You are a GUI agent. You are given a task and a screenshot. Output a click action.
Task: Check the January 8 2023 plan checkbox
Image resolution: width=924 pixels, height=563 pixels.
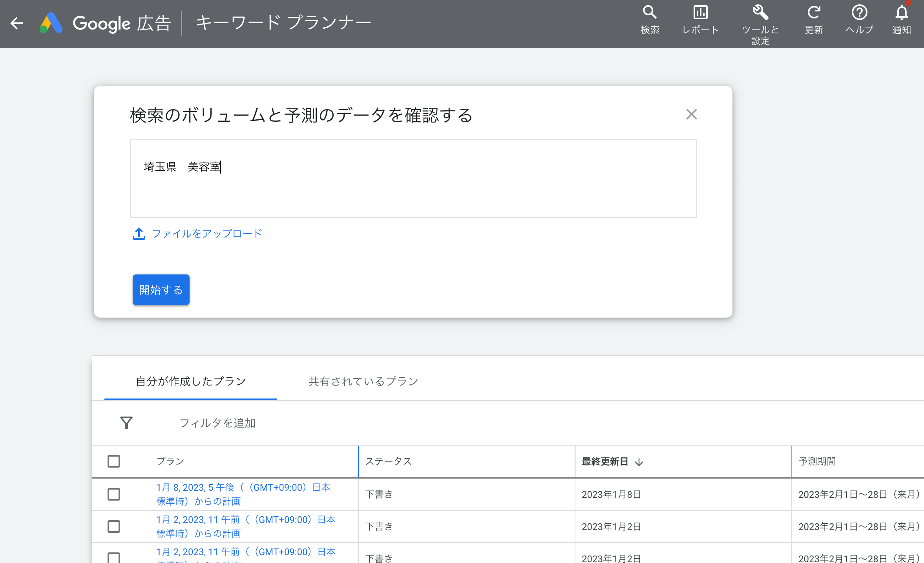point(114,494)
